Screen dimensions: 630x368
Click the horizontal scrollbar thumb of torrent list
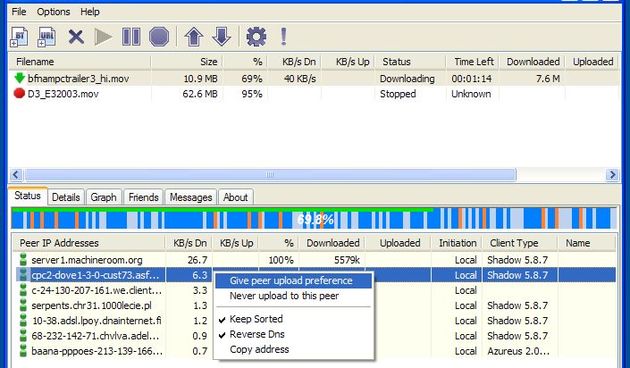pyautogui.click(x=270, y=175)
